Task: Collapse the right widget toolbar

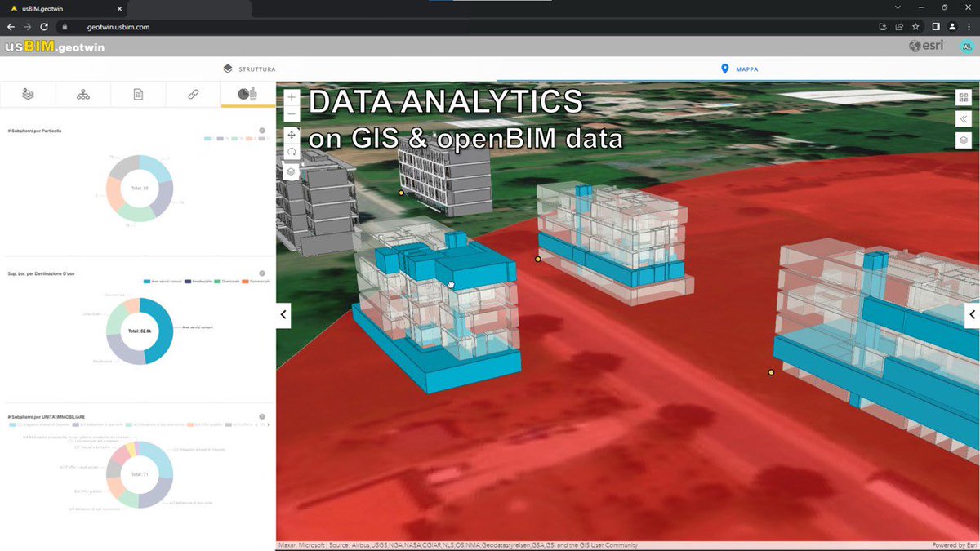Action: pyautogui.click(x=964, y=118)
